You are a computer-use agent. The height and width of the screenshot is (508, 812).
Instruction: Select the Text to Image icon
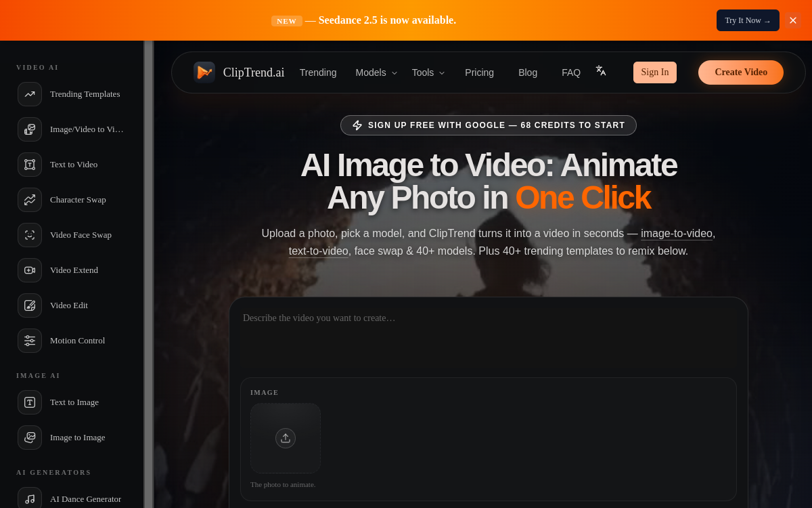[30, 402]
